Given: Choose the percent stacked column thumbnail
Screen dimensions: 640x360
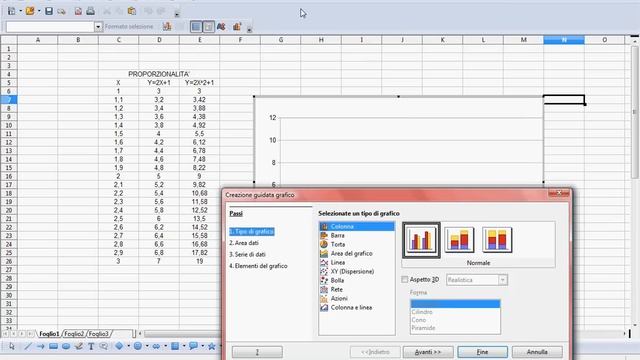Looking at the screenshot, I should [x=497, y=240].
